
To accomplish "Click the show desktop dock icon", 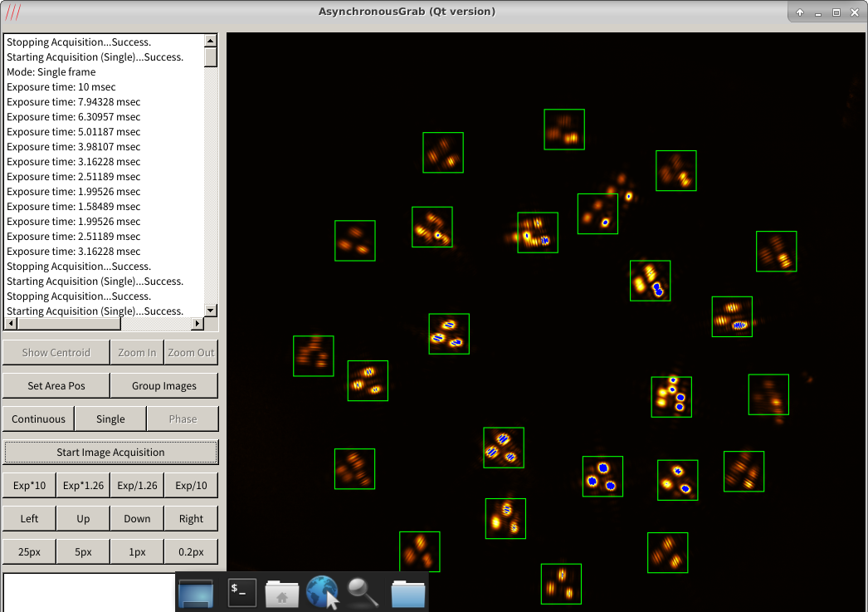I will pyautogui.click(x=196, y=594).
